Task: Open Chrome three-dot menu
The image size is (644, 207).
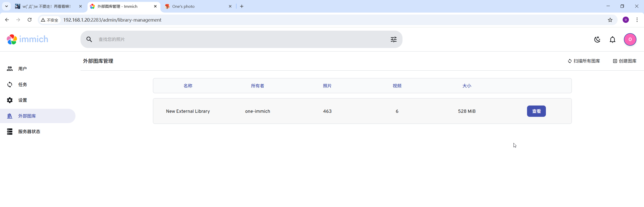Action: 637,20
